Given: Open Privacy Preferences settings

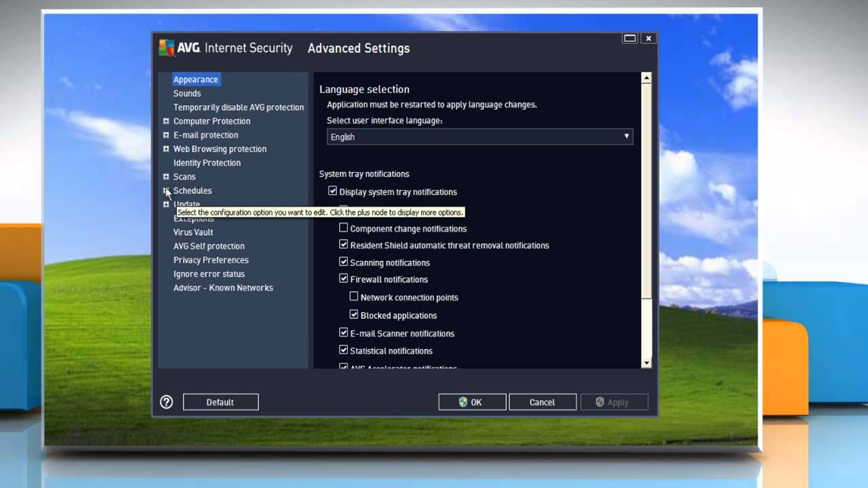Looking at the screenshot, I should 211,260.
